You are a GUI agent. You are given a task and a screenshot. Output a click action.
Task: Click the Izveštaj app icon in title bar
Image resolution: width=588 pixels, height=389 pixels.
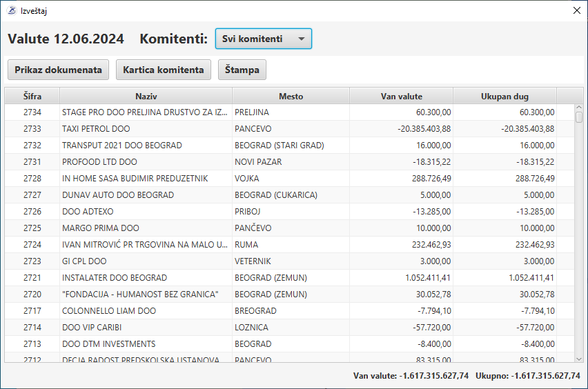11,10
